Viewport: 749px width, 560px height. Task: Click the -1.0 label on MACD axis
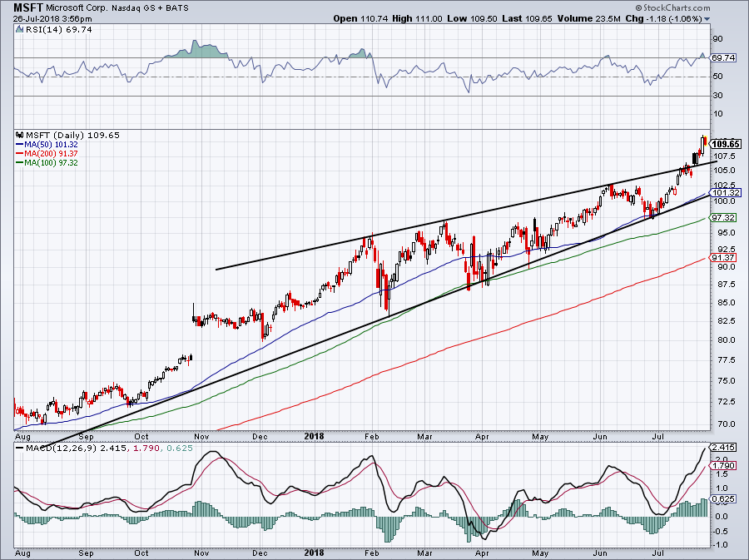pyautogui.click(x=721, y=545)
